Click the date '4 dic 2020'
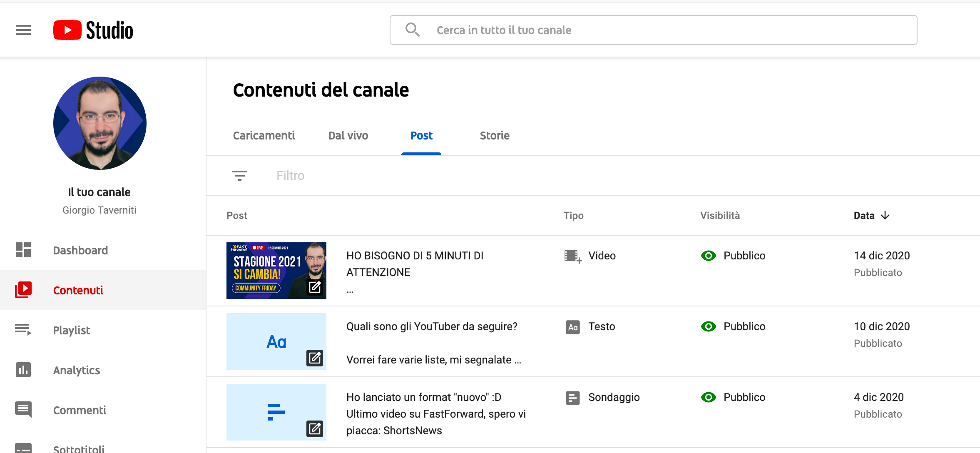 (x=878, y=397)
